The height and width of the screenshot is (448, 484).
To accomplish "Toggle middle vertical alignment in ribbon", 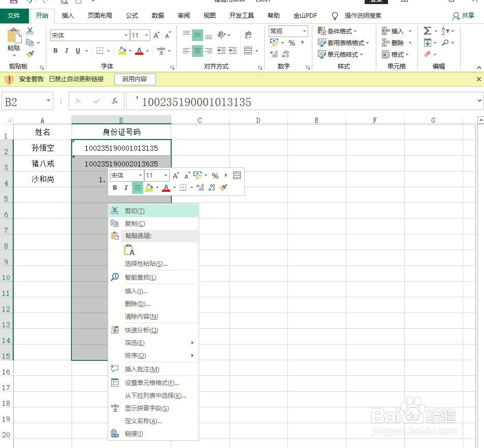I will pos(197,35).
